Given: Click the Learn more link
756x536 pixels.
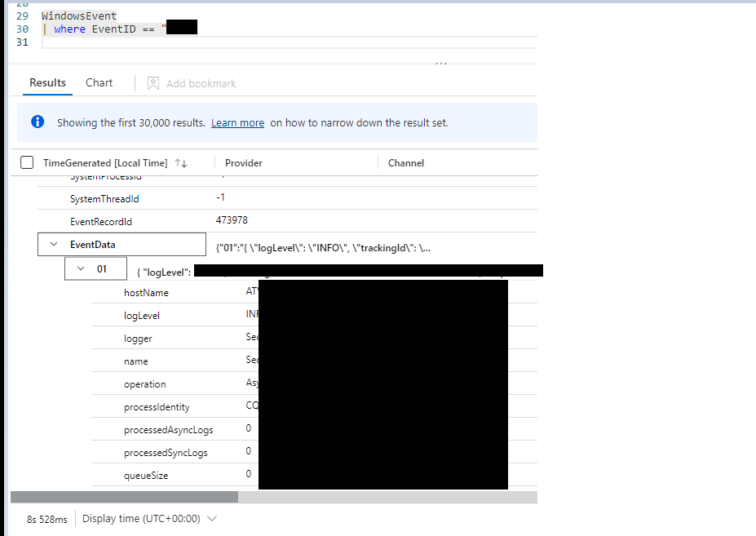Looking at the screenshot, I should click(x=237, y=122).
